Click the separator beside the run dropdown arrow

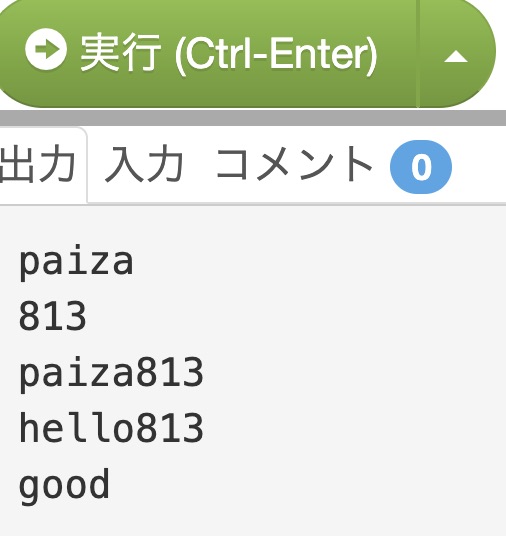(418, 54)
